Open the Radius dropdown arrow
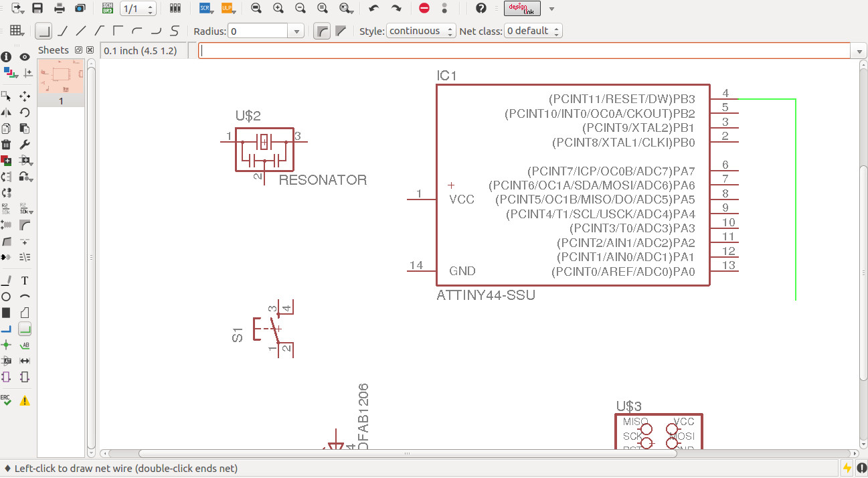Screen dimensions: 868x478 296,31
